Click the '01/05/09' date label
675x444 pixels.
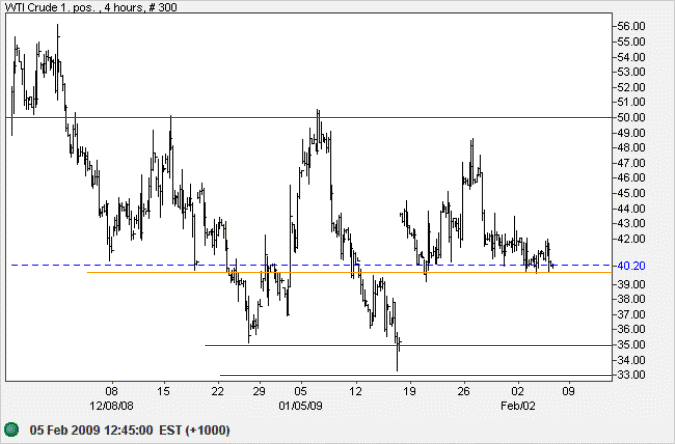click(x=300, y=406)
